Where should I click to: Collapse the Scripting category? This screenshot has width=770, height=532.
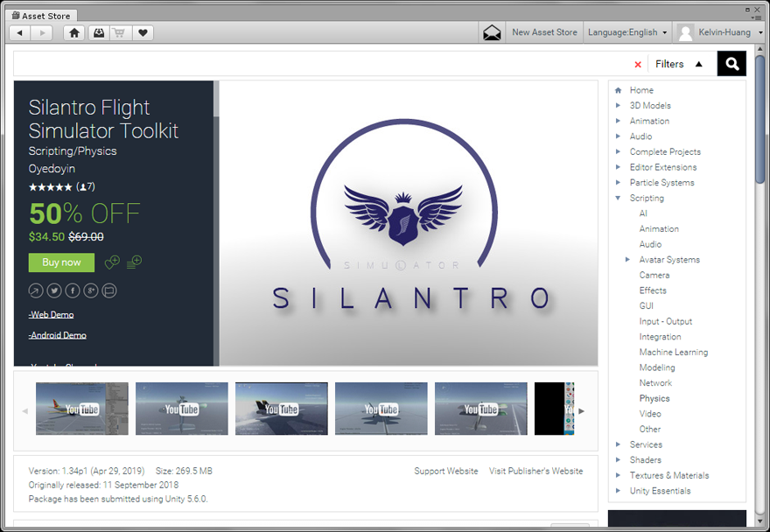click(618, 198)
